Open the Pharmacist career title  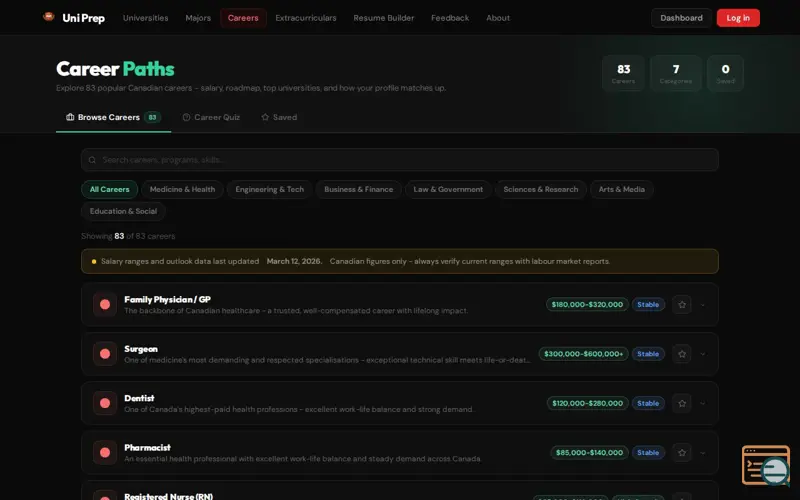click(x=147, y=447)
